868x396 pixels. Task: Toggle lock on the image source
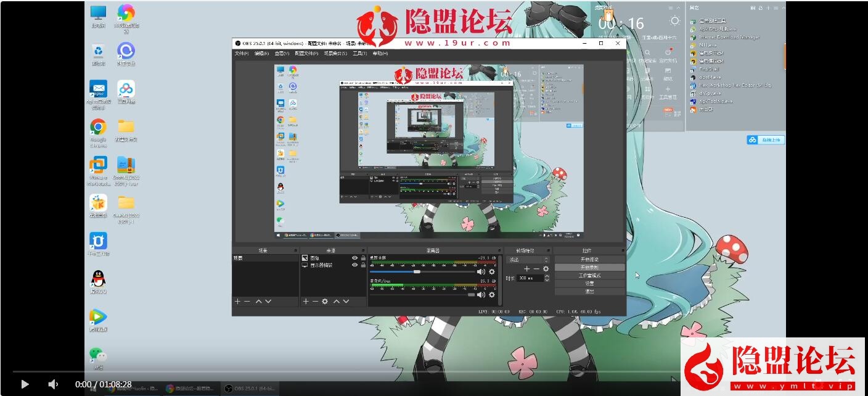click(363, 258)
